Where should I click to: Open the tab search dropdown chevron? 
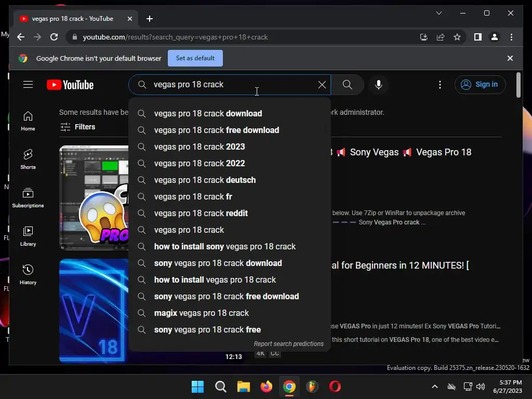coord(438,13)
